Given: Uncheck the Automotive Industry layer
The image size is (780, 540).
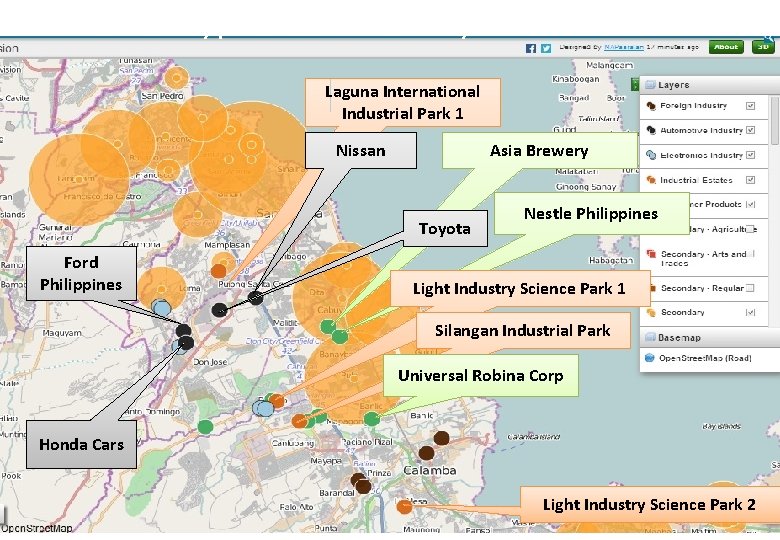Looking at the screenshot, I should (750, 130).
